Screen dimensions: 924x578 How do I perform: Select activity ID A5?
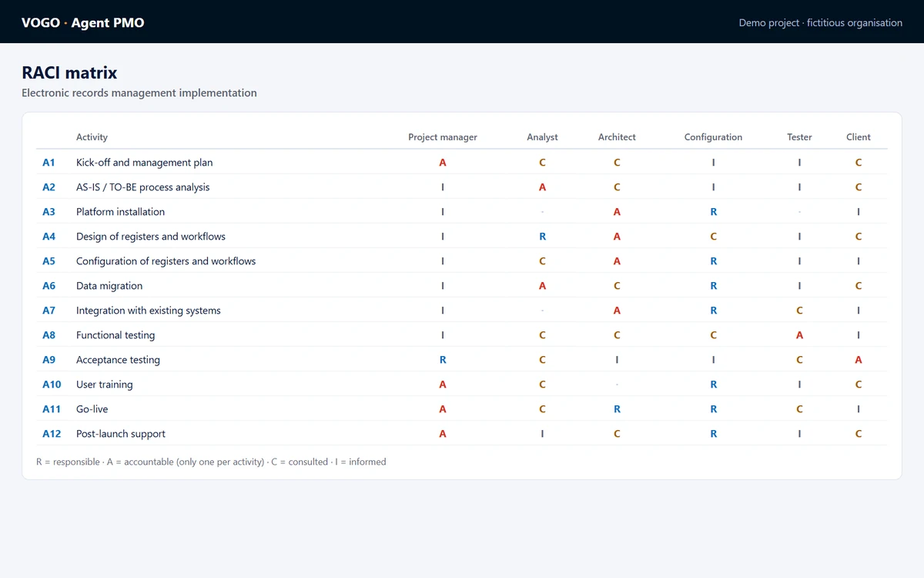[x=49, y=261]
